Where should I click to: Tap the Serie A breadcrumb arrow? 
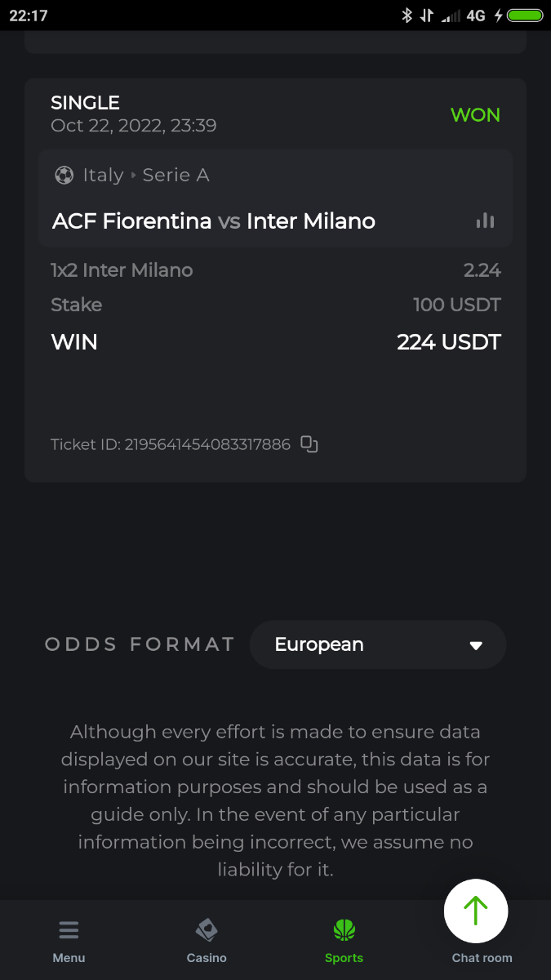coord(133,175)
